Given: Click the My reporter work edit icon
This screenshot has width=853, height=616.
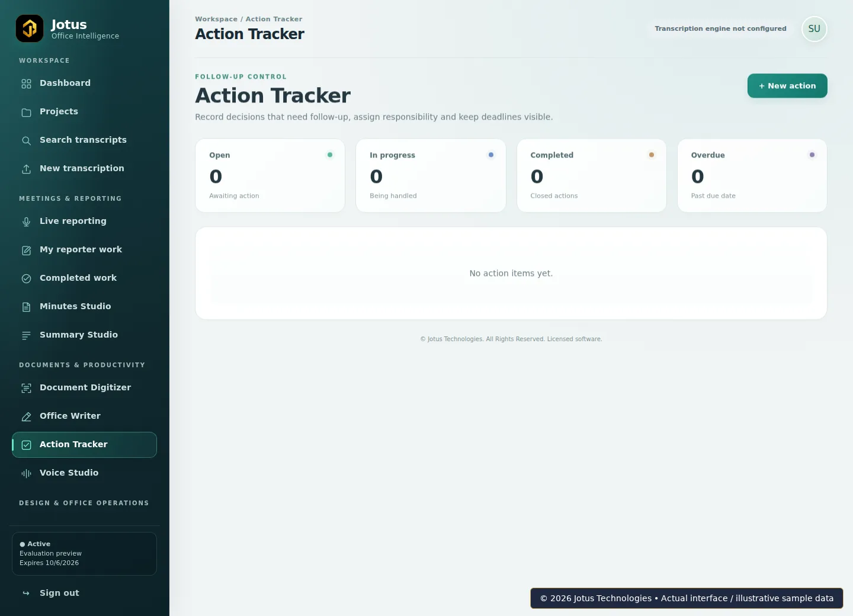Looking at the screenshot, I should coord(26,251).
